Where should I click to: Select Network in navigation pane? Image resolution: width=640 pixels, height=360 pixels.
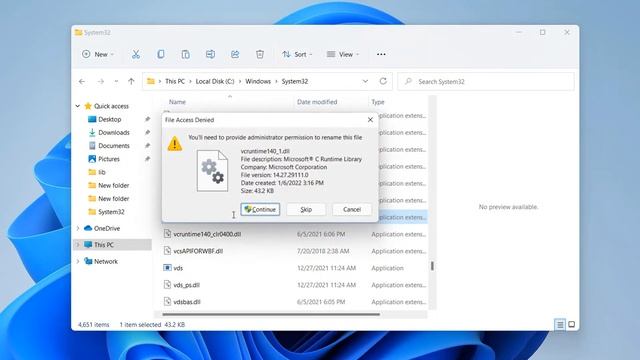click(106, 261)
